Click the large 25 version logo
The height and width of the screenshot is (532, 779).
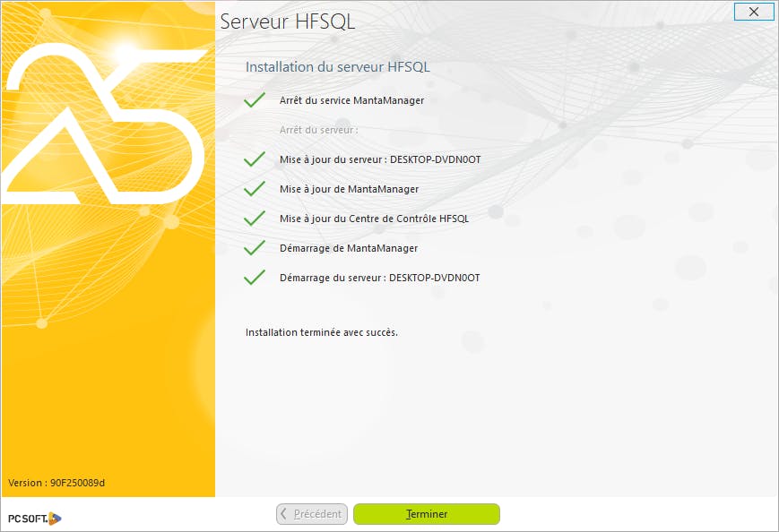click(104, 124)
